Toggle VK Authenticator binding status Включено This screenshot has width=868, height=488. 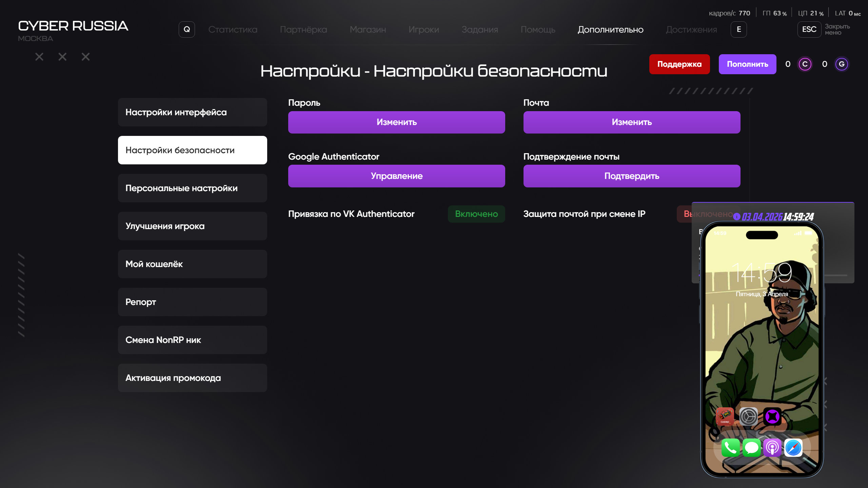tap(476, 214)
